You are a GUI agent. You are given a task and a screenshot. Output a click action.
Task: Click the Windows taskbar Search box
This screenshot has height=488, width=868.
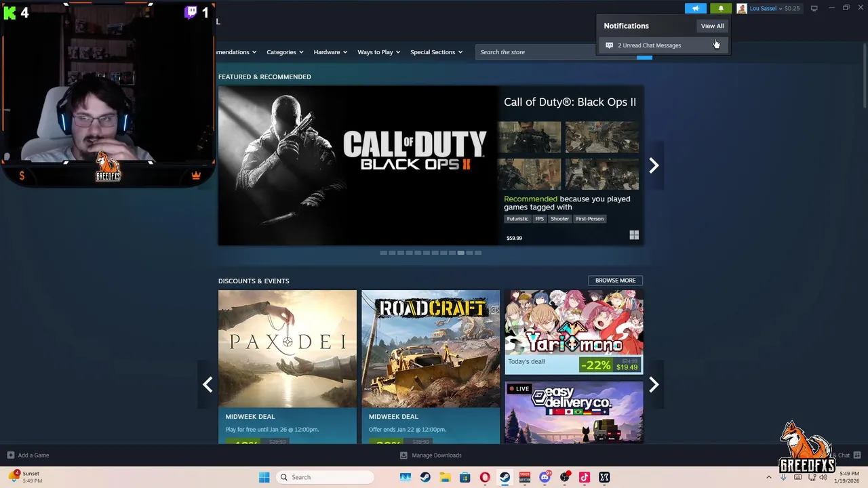pos(325,477)
